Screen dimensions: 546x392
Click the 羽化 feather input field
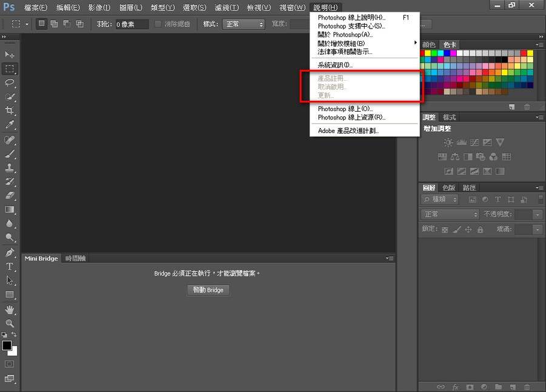132,24
